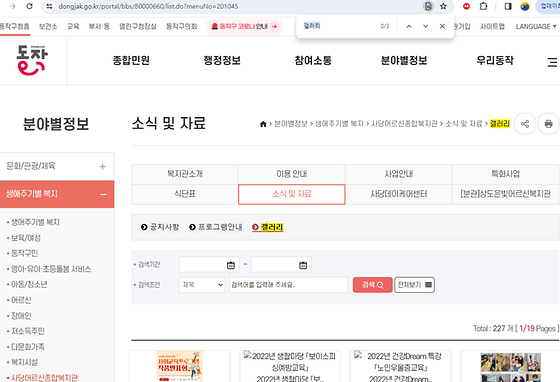This screenshot has width=560, height=382.
Task: Go forward with the browser arrow
Action: coord(12,6)
